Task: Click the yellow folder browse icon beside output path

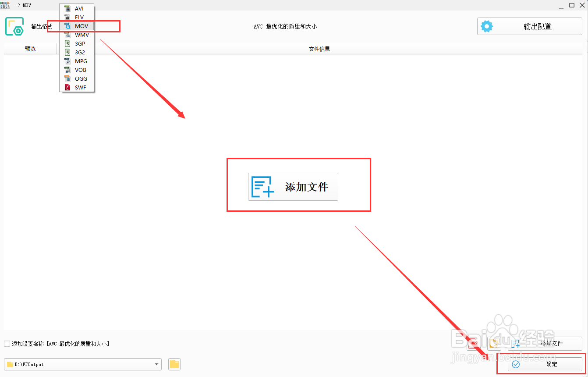Action: click(174, 364)
